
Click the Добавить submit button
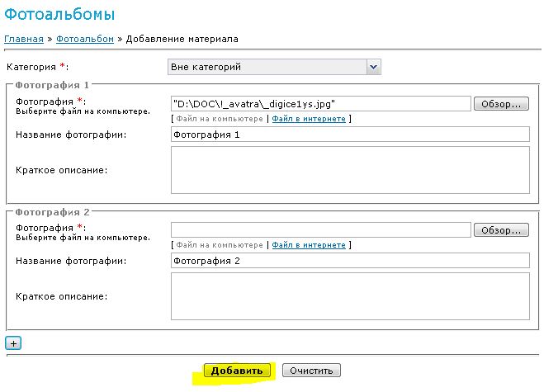pos(237,371)
